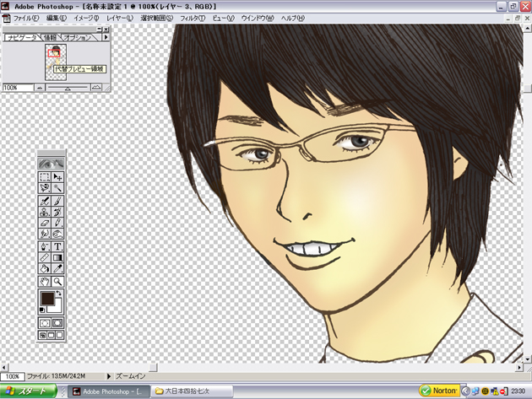
Task: Swap foreground and background colors arrow
Action: (x=59, y=293)
